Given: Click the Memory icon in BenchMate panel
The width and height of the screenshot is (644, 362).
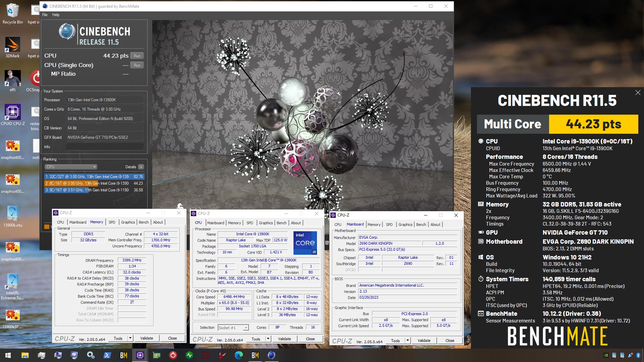Looking at the screenshot, I should (x=481, y=204).
